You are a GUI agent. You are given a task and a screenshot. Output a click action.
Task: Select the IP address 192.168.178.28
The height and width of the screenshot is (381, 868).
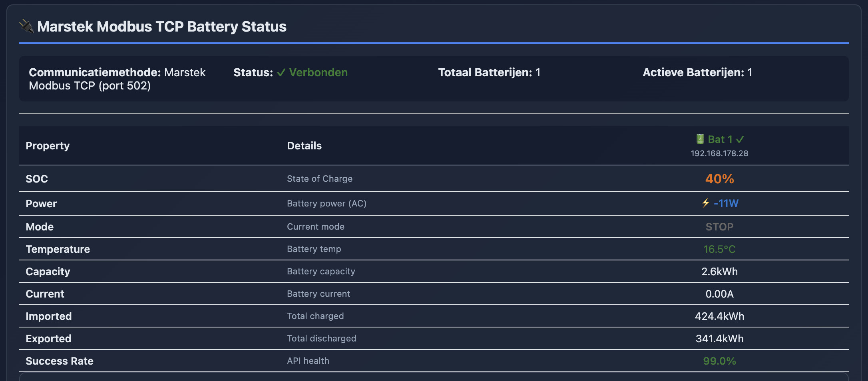pyautogui.click(x=719, y=153)
